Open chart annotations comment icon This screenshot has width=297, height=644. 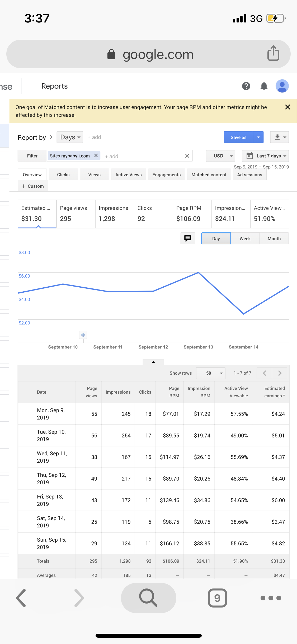tap(188, 238)
